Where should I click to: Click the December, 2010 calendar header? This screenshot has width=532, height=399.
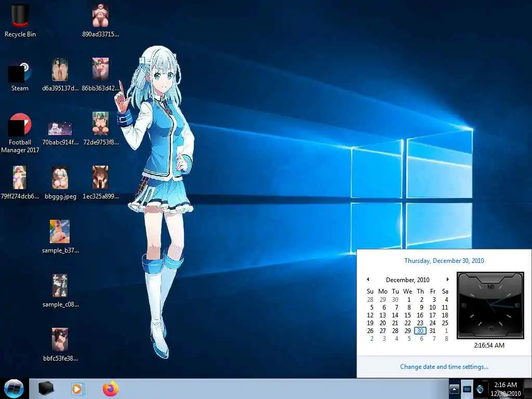tap(407, 280)
